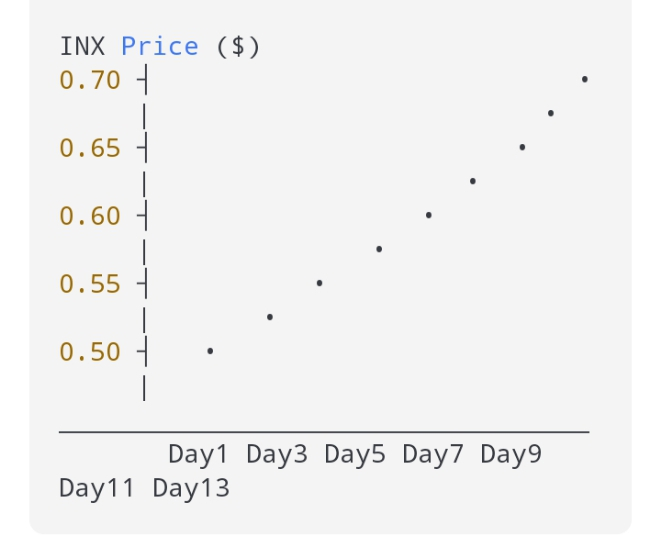The height and width of the screenshot is (538, 661).
Task: Select the Day3 x-axis label
Action: [x=277, y=455]
